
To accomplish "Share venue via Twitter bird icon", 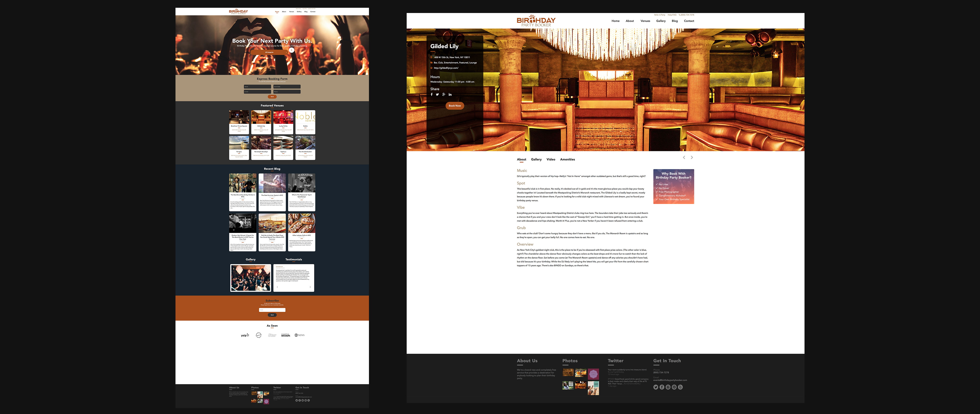I will click(x=437, y=94).
